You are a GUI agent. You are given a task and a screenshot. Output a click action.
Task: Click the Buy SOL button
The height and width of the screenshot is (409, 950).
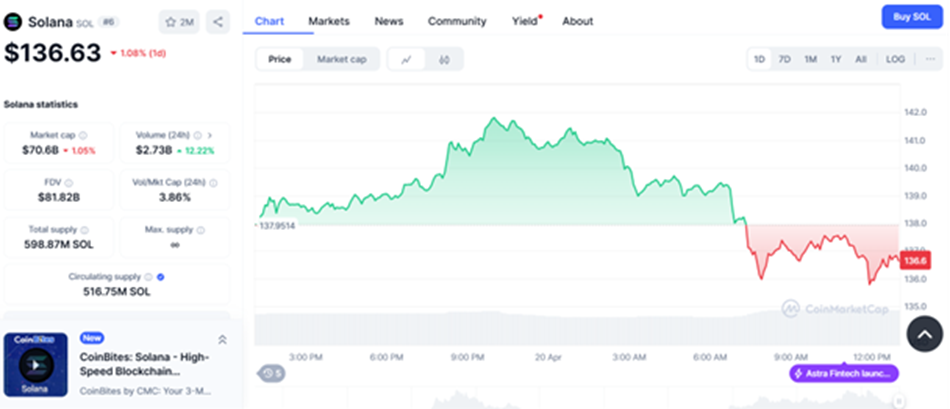912,17
